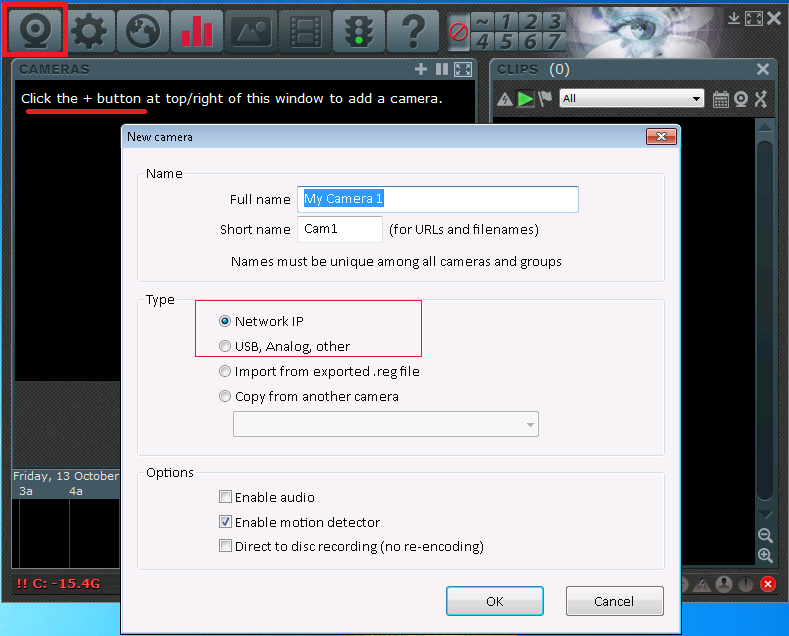Toggle Enable motion detector checkbox
Screen dimensions: 789x636
click(x=225, y=522)
